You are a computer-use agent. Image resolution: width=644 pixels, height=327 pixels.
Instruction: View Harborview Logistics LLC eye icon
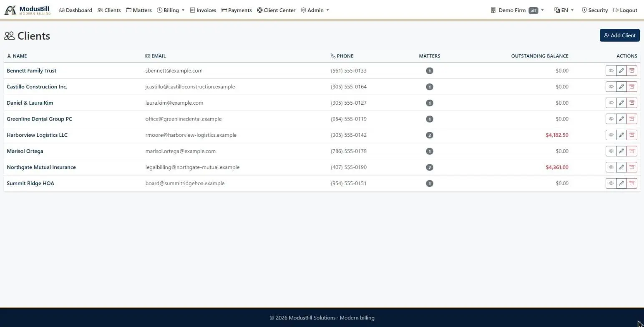(x=611, y=135)
